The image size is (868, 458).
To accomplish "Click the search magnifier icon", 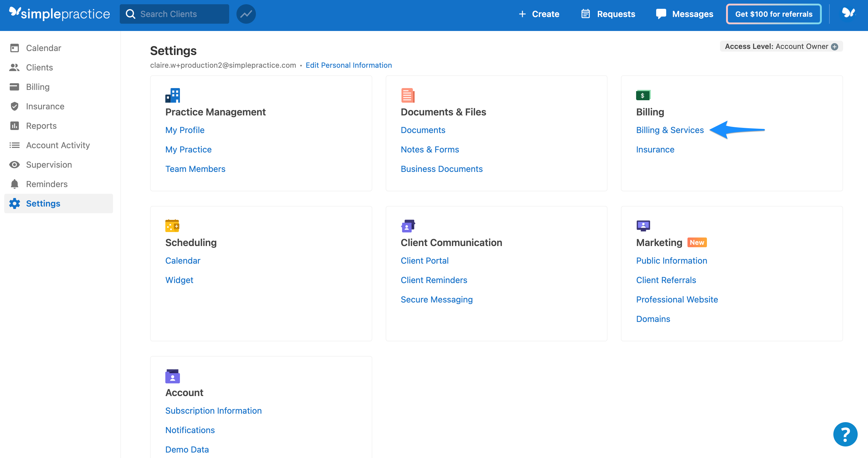I will [130, 14].
